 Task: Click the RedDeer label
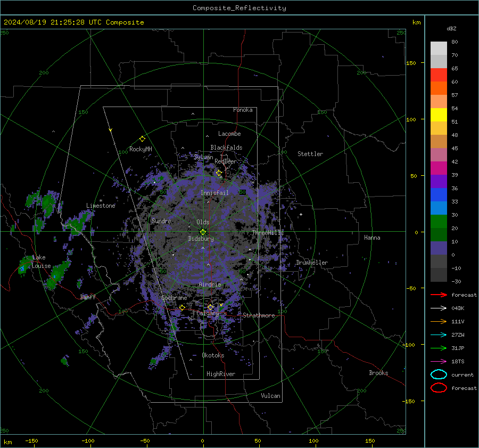pos(226,161)
